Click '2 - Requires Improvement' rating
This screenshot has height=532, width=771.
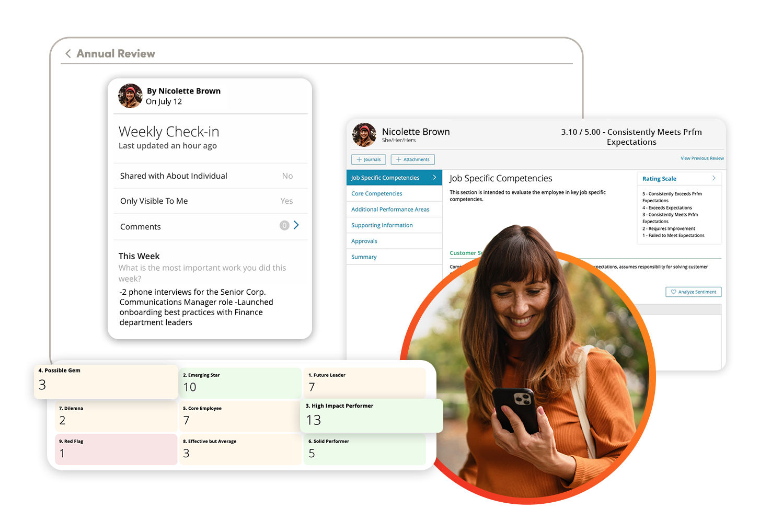[x=669, y=228]
